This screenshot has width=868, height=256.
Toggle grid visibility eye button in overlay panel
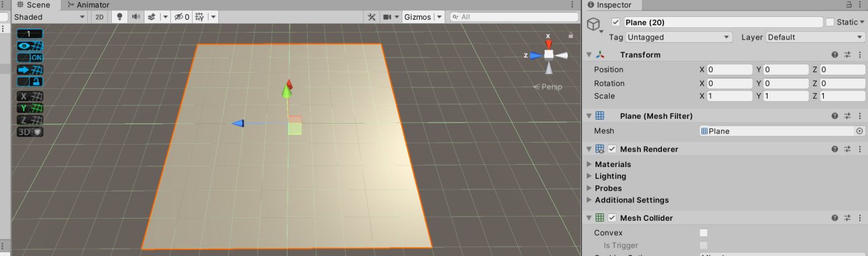(x=30, y=45)
